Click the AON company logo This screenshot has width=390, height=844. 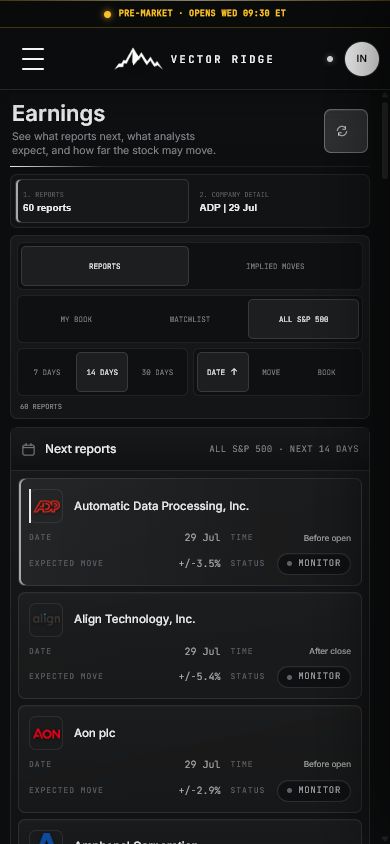pyautogui.click(x=46, y=733)
